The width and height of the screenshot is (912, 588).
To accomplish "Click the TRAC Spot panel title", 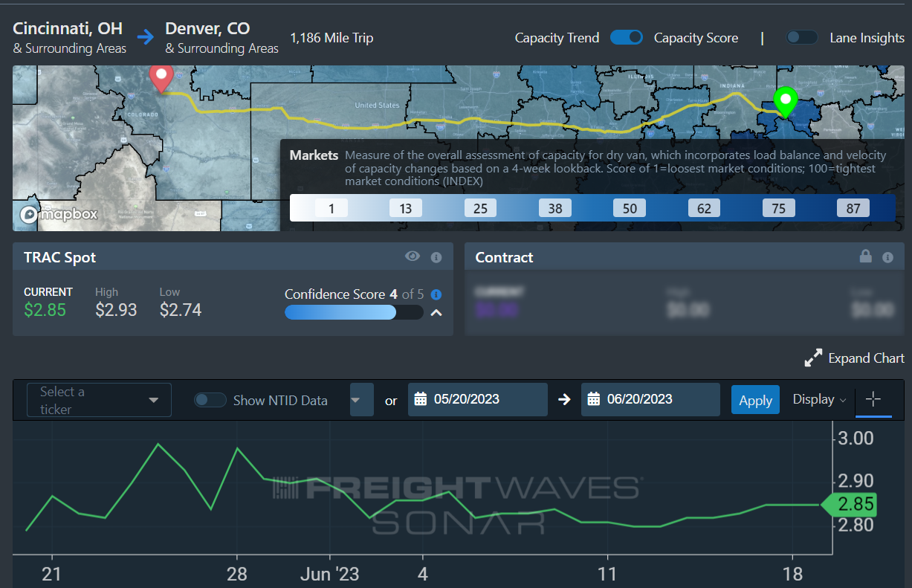I will coord(59,257).
